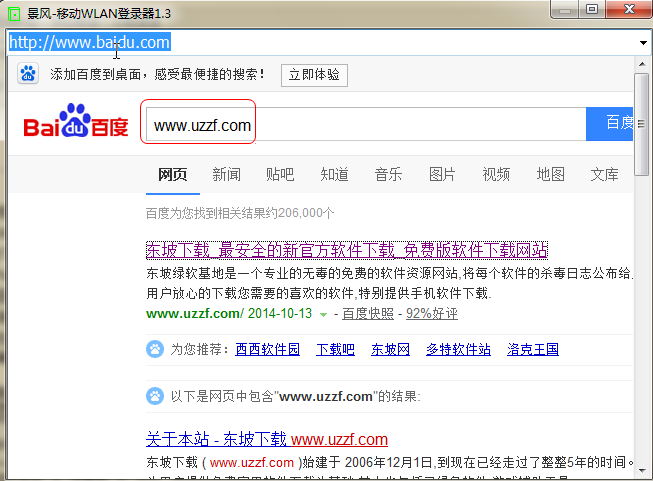Click the 92%好评 link
The width and height of the screenshot is (653, 481).
(432, 314)
